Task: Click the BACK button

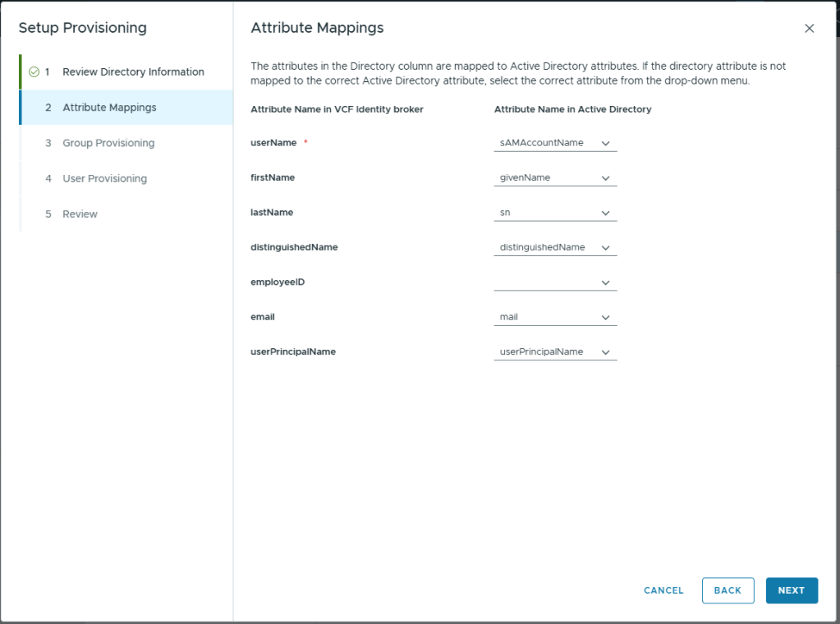Action: tap(728, 590)
